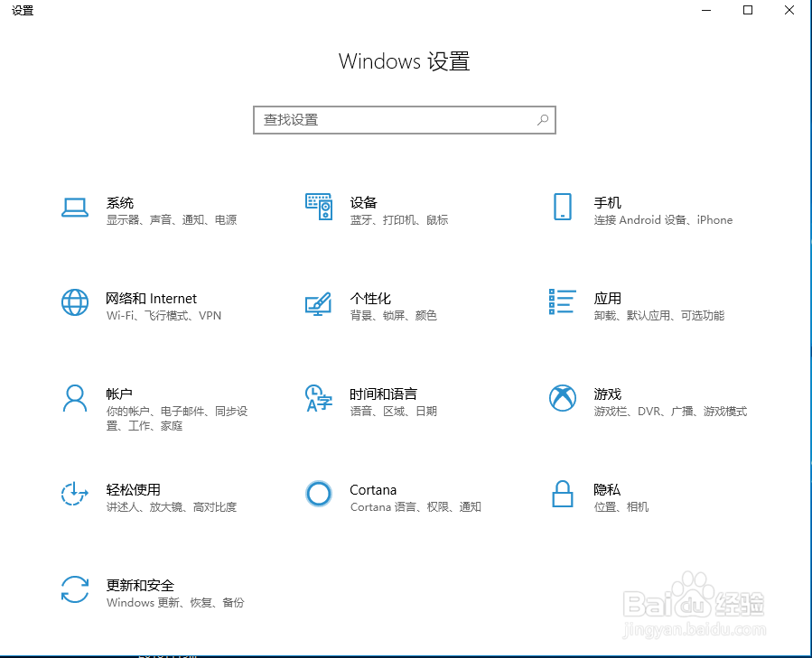Open 更新和安全 via the arrows icon

point(75,590)
